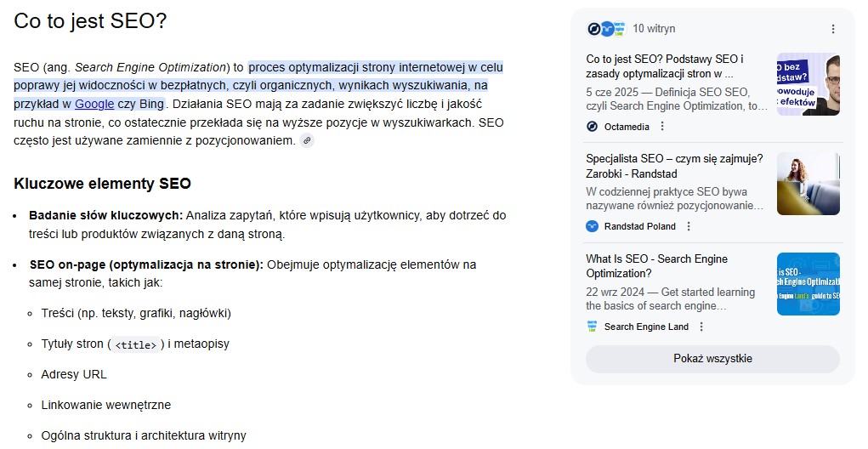
Task: Click the "Kluczowe elementy SEO" subheading
Action: 103,184
